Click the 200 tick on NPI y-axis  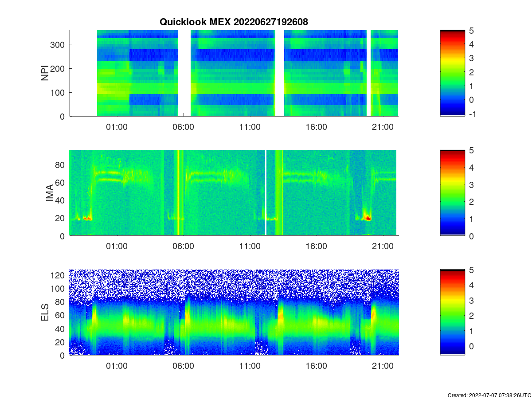point(58,68)
